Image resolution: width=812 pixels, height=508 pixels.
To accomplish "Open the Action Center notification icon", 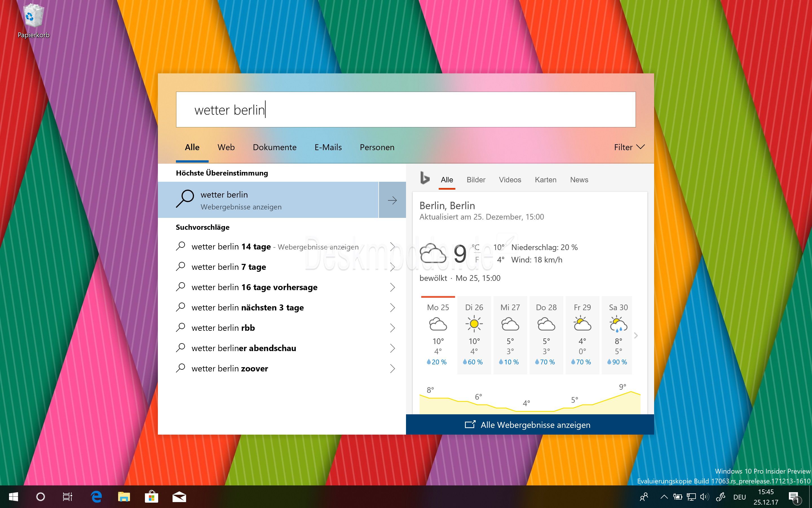I will [x=794, y=497].
